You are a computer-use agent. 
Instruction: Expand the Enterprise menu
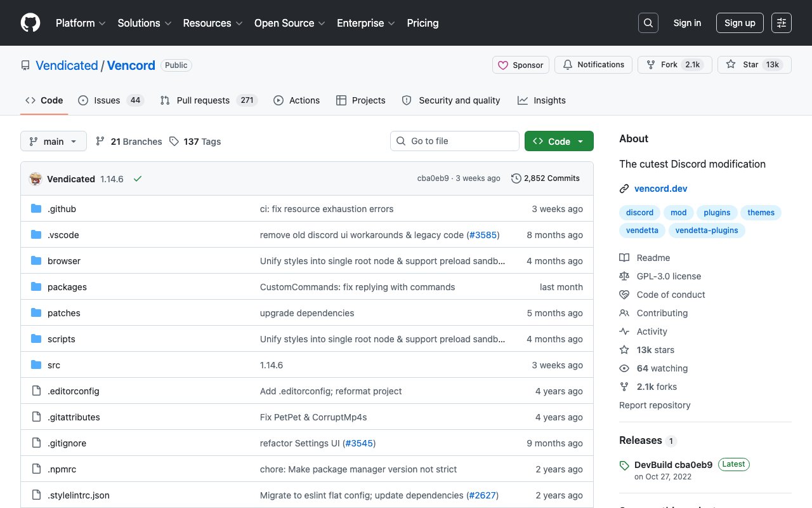coord(366,23)
